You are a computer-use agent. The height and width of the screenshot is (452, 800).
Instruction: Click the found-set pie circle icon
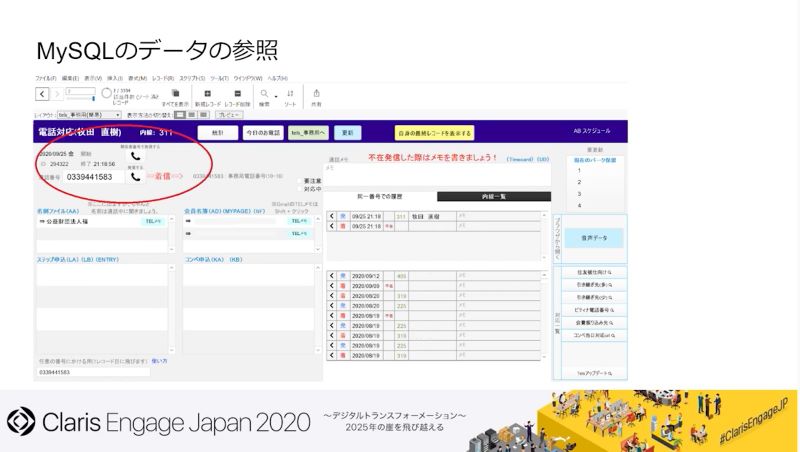click(106, 93)
